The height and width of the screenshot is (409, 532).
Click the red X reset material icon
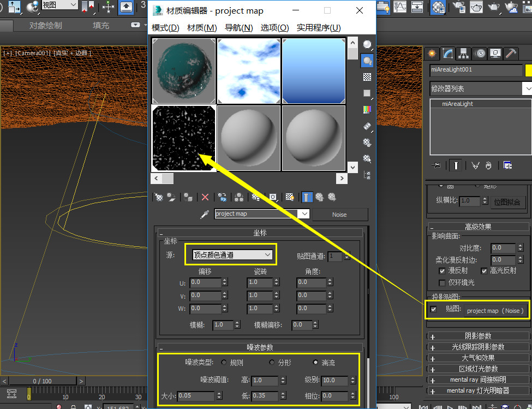(x=205, y=197)
